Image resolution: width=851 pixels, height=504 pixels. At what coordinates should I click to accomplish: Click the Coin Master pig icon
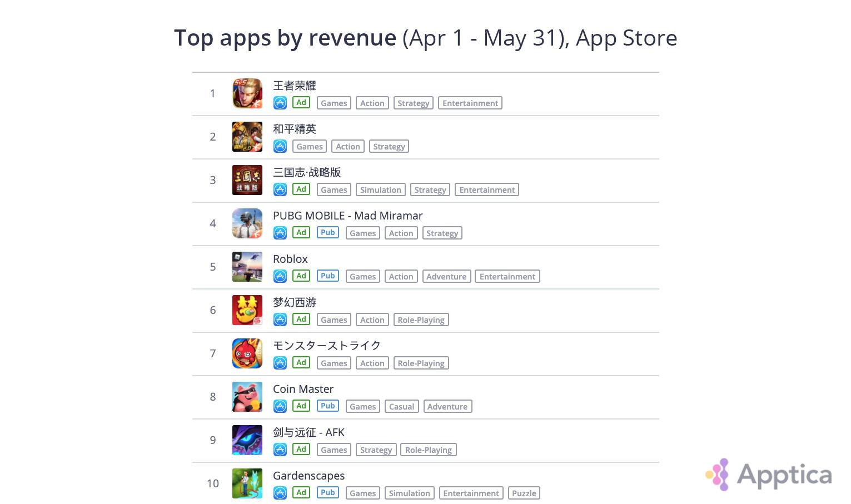(247, 397)
